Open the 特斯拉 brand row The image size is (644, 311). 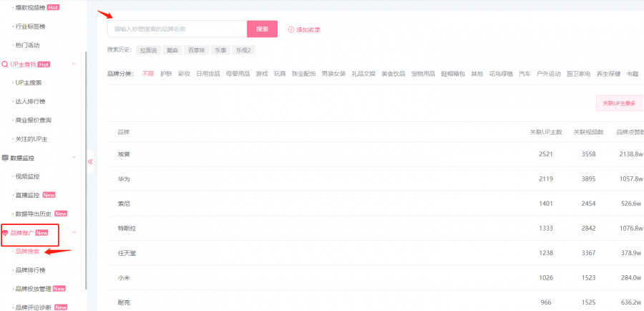(127, 229)
